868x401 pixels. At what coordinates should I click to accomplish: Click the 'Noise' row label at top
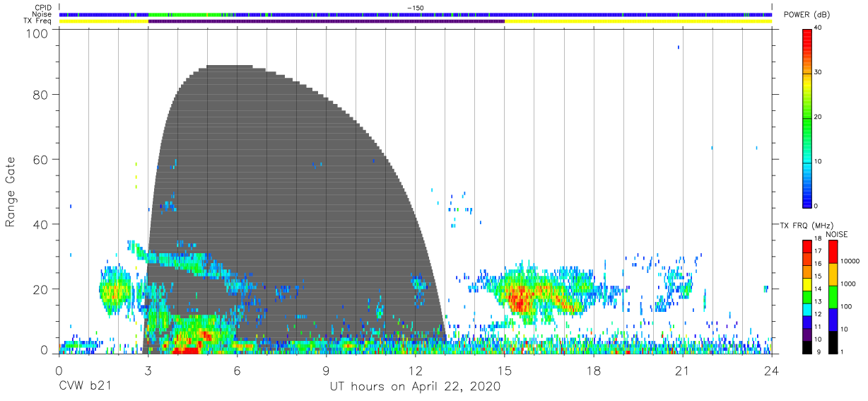point(41,14)
